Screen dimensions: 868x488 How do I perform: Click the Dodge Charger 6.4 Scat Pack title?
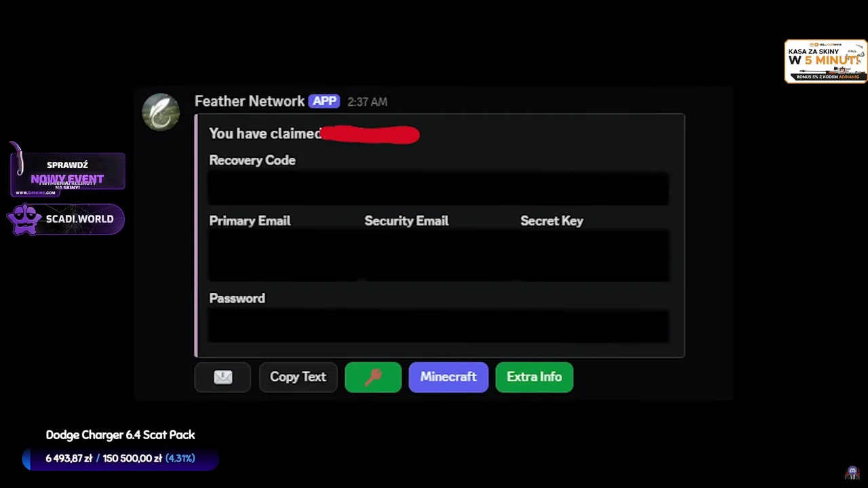(x=120, y=435)
